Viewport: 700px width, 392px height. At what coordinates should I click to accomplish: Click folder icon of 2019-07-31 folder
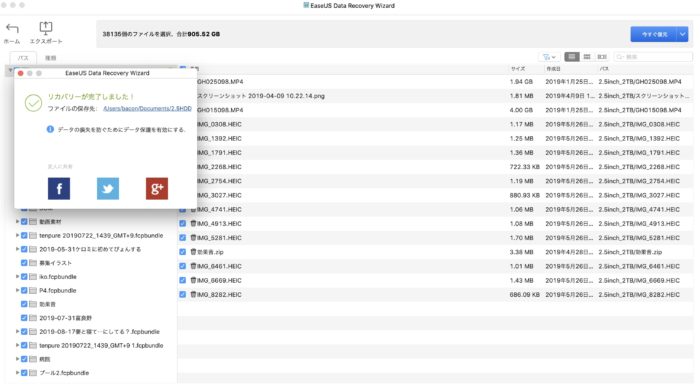coord(33,318)
